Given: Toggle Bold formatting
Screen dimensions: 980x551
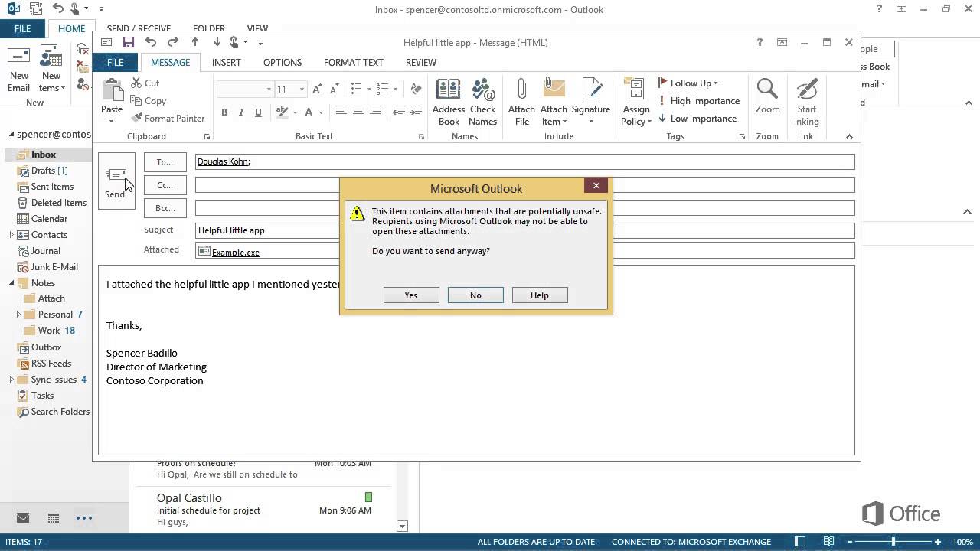Looking at the screenshot, I should [x=224, y=112].
